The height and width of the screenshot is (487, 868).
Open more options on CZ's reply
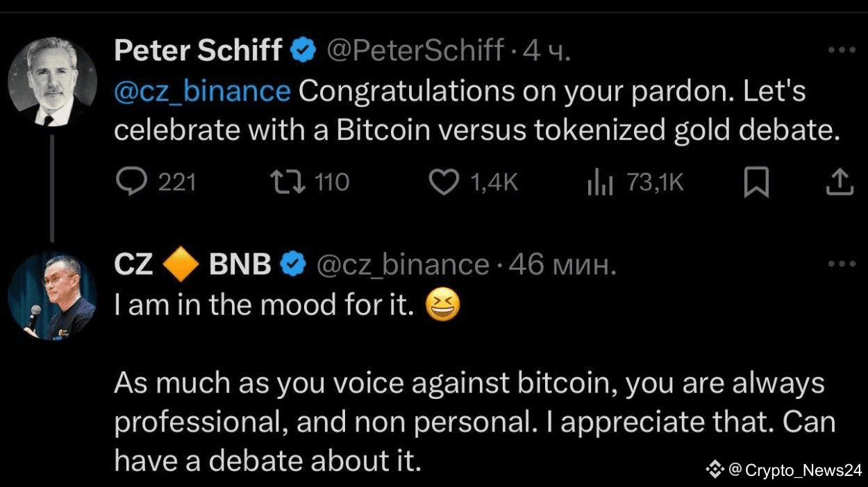(842, 264)
